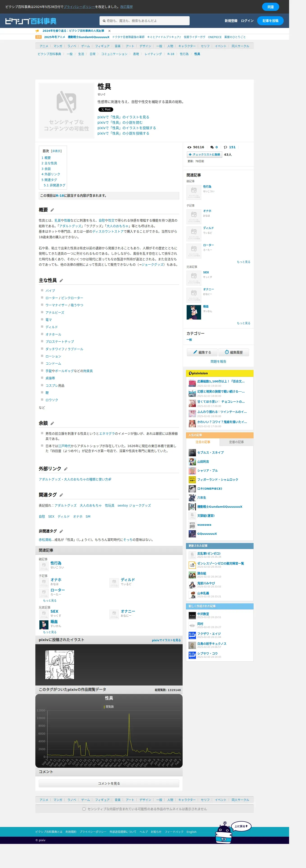Click the 編集履歴 history button

[x=234, y=352]
